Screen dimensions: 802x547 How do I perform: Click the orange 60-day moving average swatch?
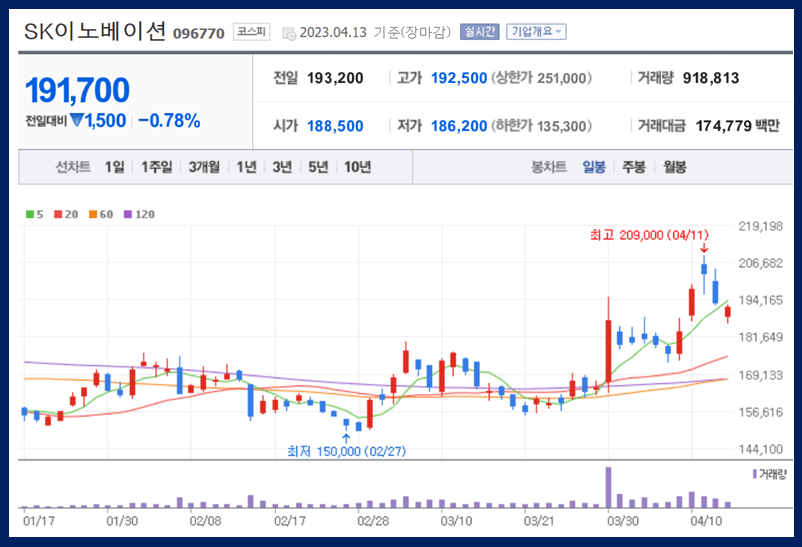pyautogui.click(x=93, y=214)
